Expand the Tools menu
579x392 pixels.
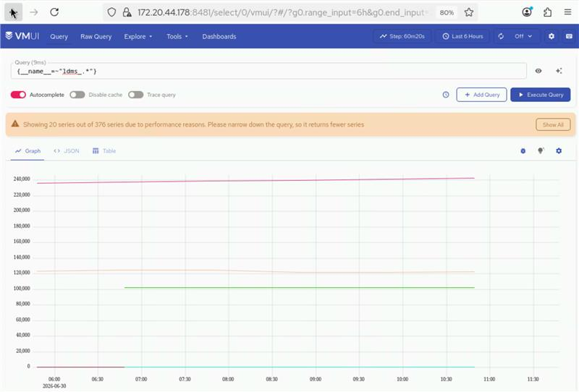click(x=177, y=37)
